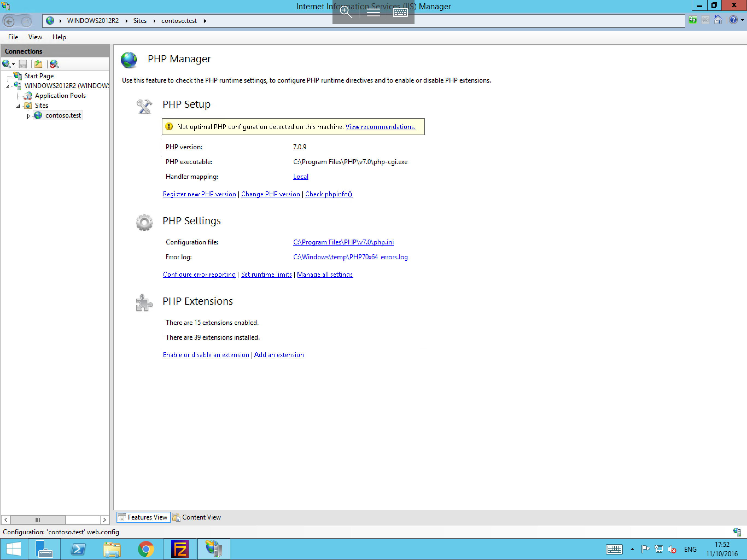Switch to Features View tab

tap(143, 517)
